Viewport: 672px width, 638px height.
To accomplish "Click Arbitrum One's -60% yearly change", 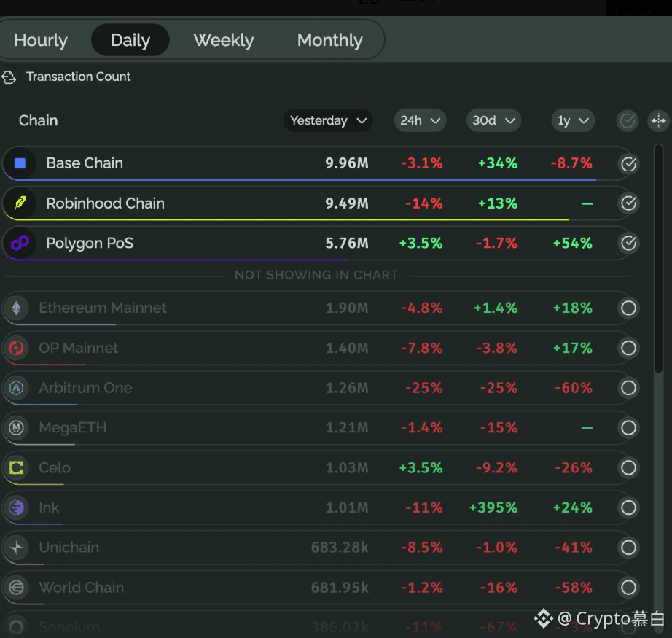I will (x=574, y=388).
